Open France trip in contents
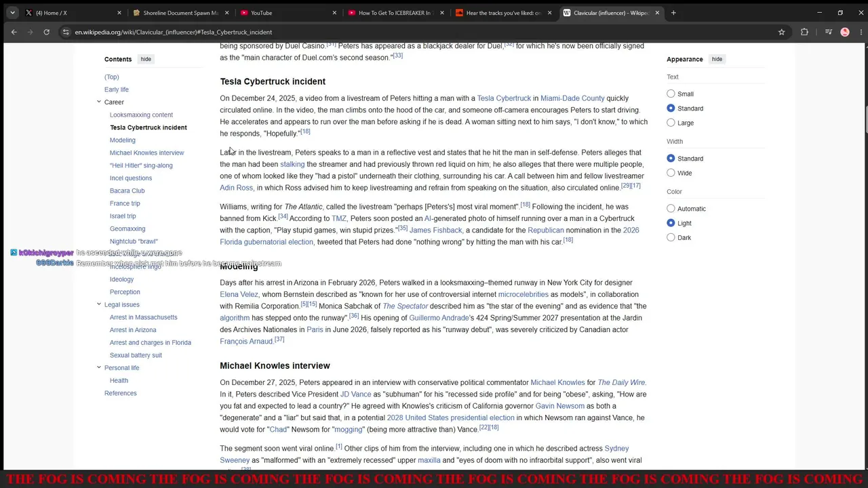This screenshot has height=488, width=868. (x=125, y=203)
